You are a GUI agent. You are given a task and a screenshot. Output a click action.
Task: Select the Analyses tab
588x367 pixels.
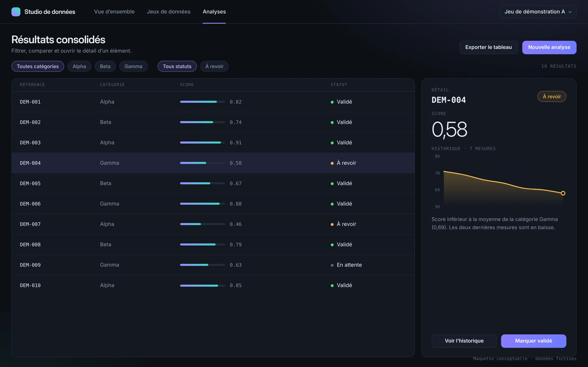click(x=214, y=12)
